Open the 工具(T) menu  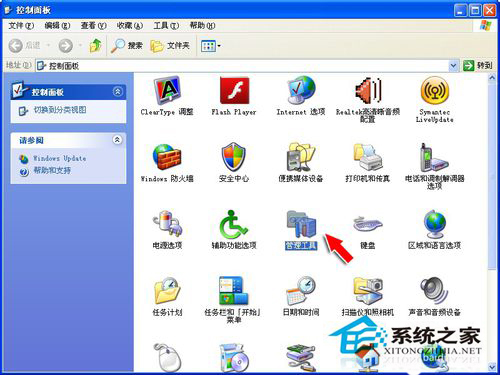click(x=166, y=26)
